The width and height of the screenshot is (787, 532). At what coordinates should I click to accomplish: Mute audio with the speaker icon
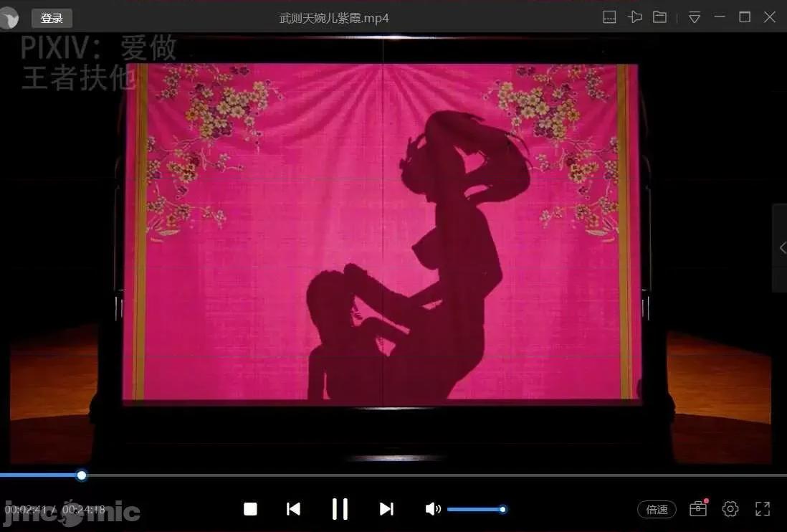point(433,509)
